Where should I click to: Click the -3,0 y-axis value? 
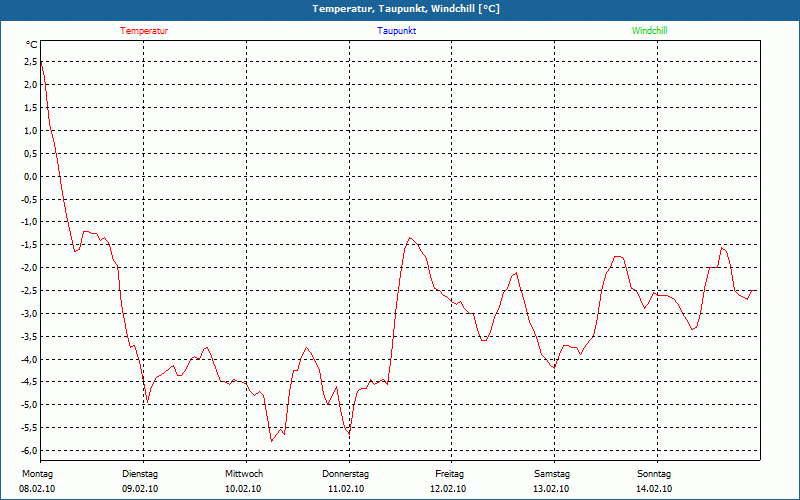30,314
